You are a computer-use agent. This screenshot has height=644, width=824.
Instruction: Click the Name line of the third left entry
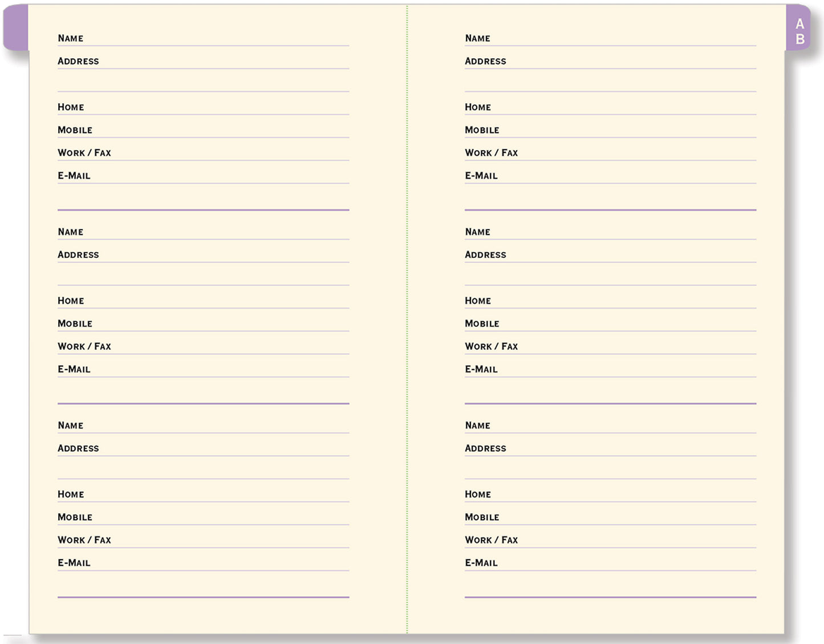tap(204, 428)
